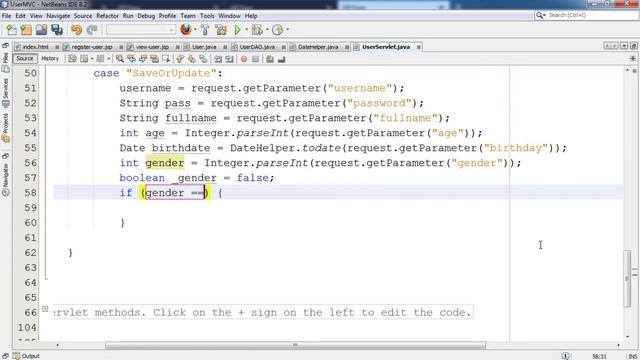Click the vertical scrollbar thumb of the editor

coord(627,278)
